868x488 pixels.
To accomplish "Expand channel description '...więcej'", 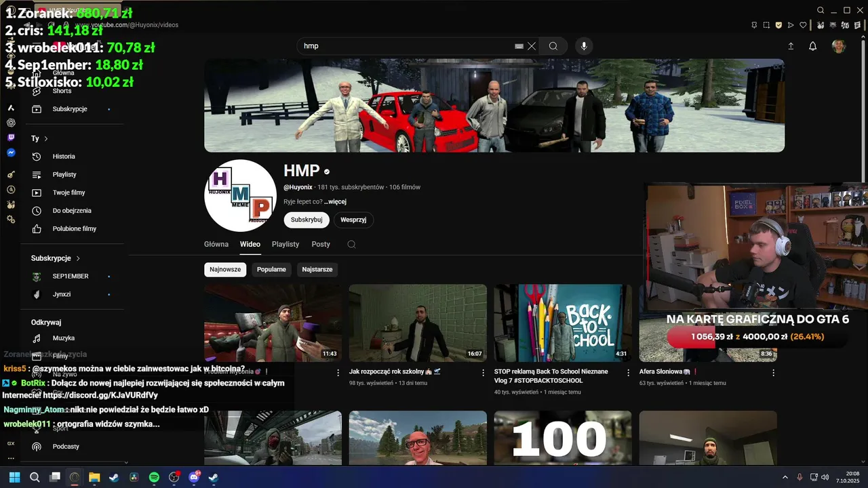I will click(x=335, y=201).
